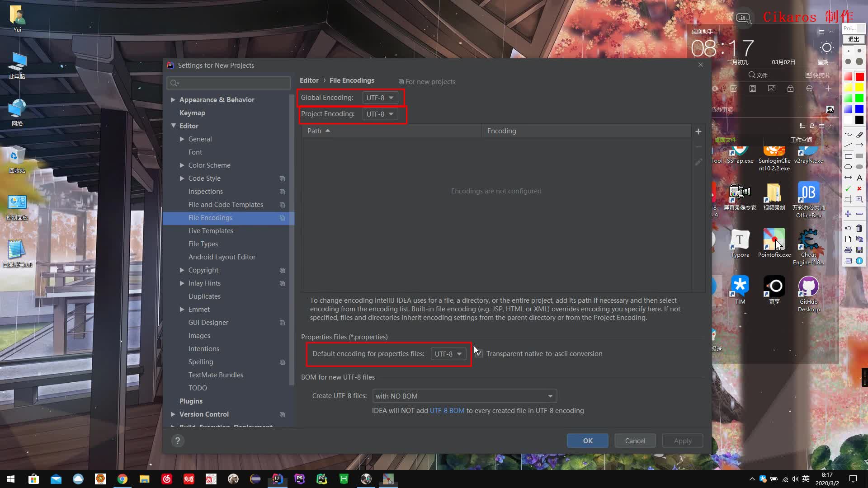
Task: Pick the bright red color swatch
Action: (859, 76)
